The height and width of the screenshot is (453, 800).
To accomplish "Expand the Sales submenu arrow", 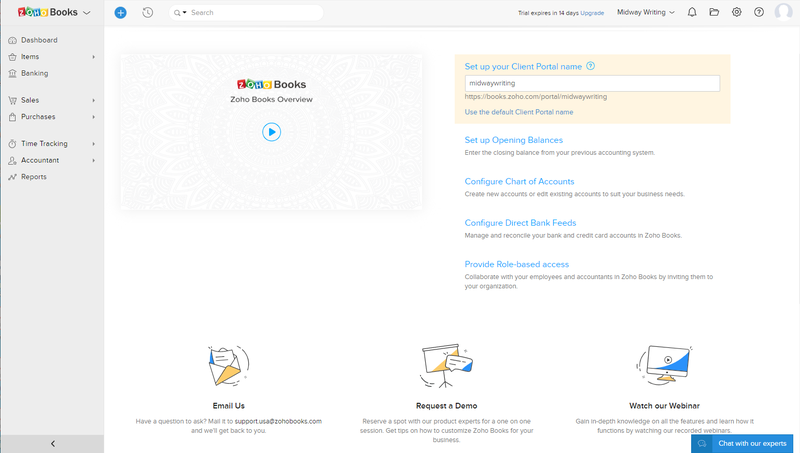I will click(x=94, y=100).
